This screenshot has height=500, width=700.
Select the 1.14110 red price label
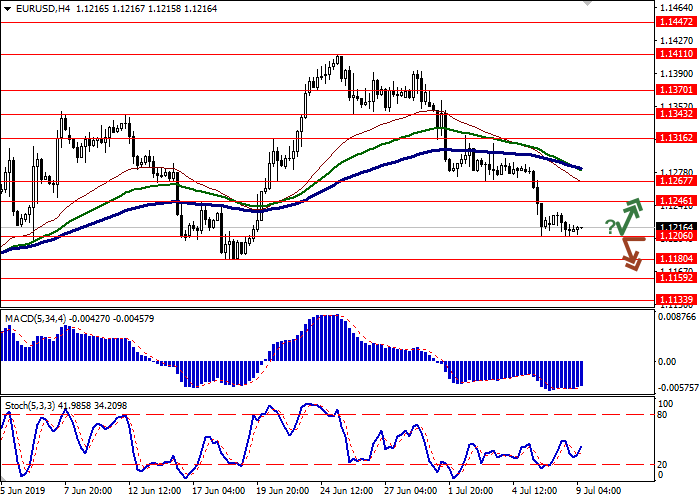click(675, 55)
